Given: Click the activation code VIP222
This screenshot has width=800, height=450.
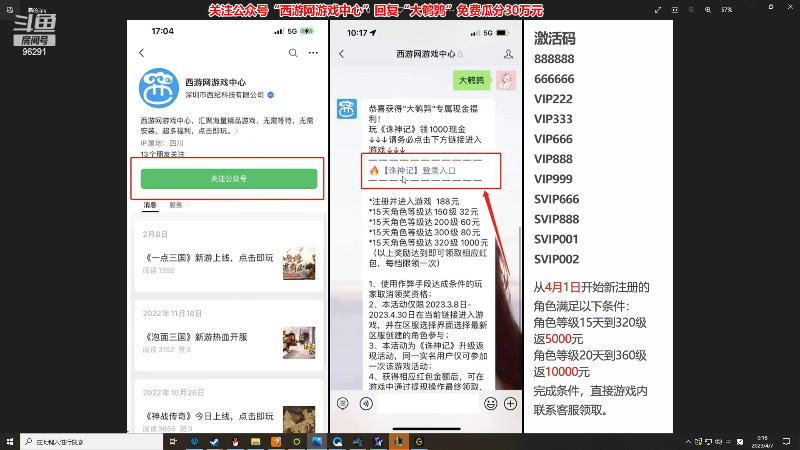Looking at the screenshot, I should [553, 99].
